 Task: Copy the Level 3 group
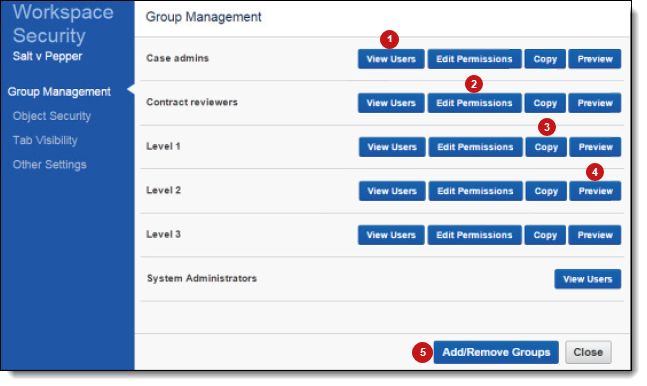pos(545,235)
